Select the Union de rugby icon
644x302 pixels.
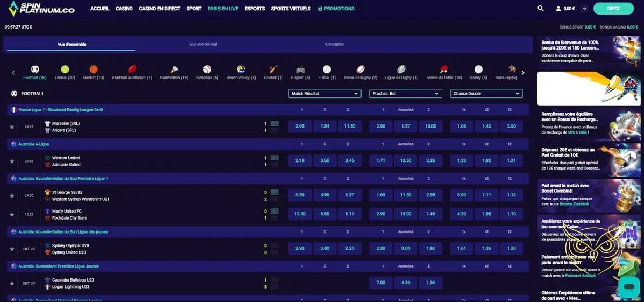(360, 69)
